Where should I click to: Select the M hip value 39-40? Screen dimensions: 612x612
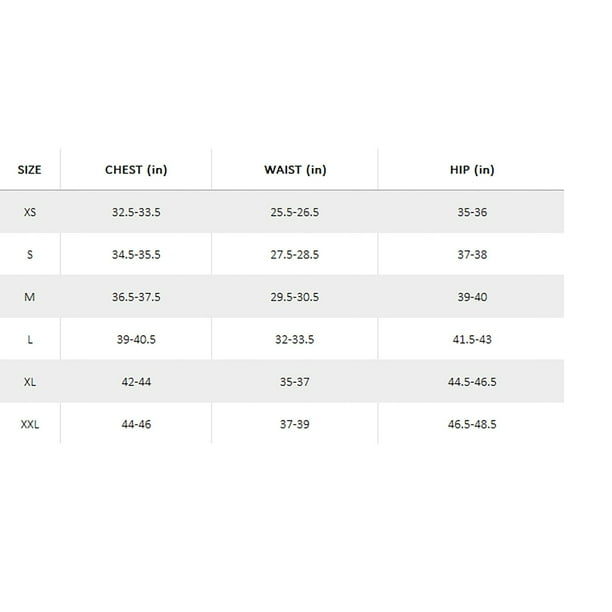pos(471,297)
